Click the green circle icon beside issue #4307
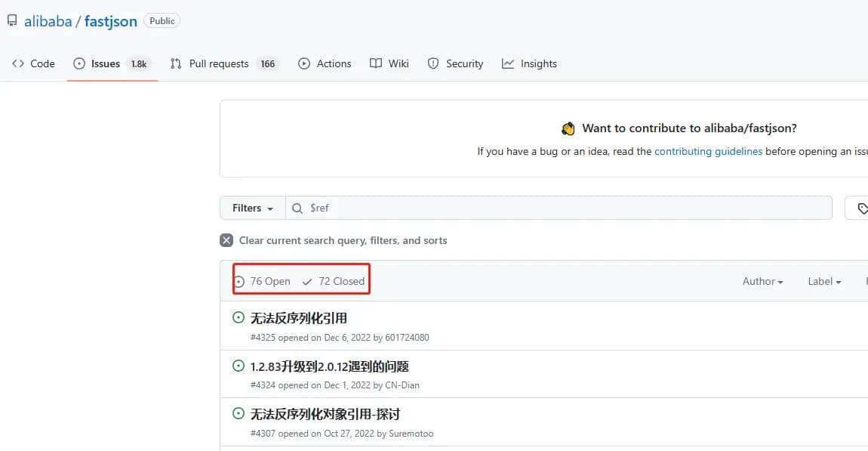Image resolution: width=868 pixels, height=451 pixels. (x=239, y=414)
